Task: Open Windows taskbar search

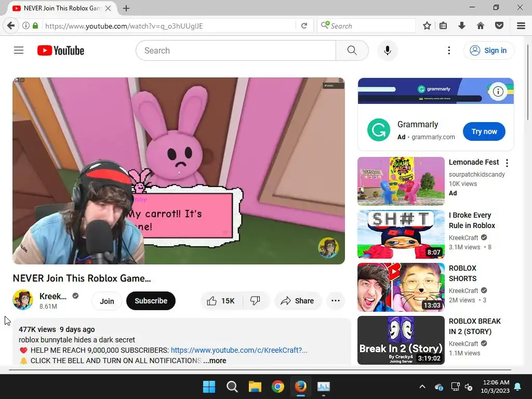Action: point(232,387)
